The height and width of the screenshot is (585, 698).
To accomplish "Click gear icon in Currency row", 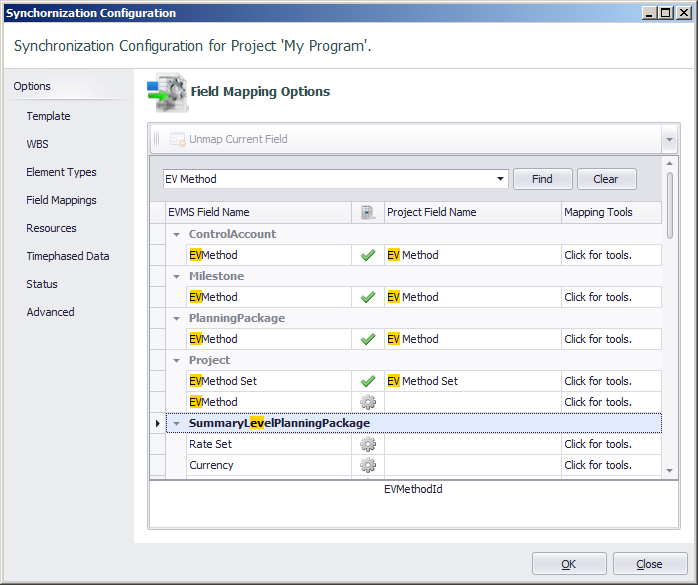I will [x=368, y=465].
